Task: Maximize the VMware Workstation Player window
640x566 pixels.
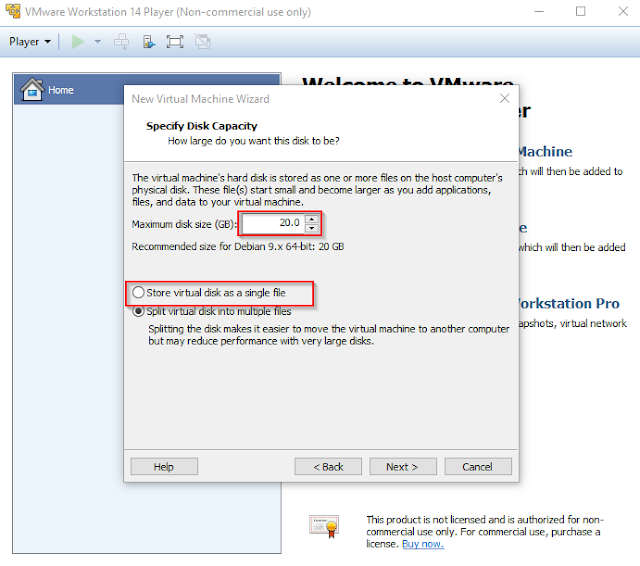Action: [x=580, y=11]
